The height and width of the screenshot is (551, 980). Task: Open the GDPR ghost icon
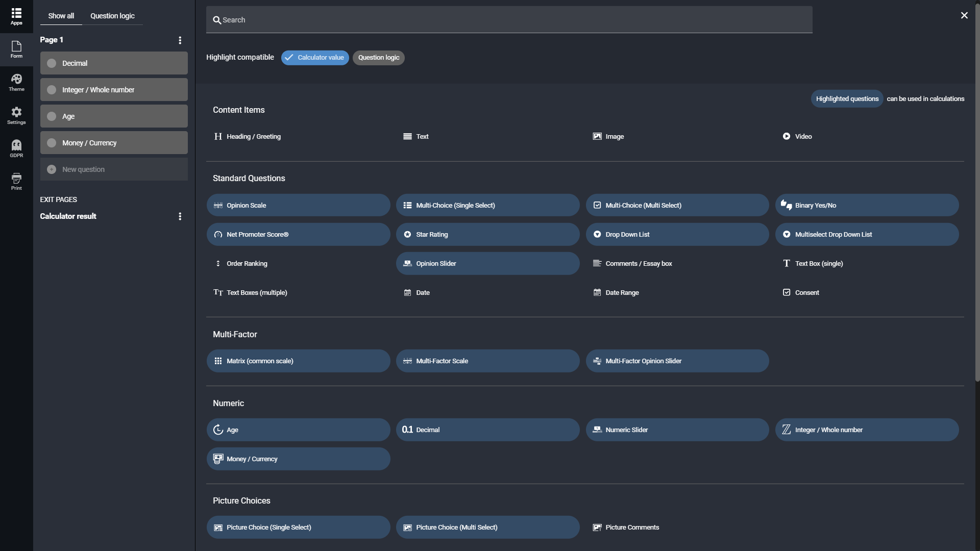(16, 149)
